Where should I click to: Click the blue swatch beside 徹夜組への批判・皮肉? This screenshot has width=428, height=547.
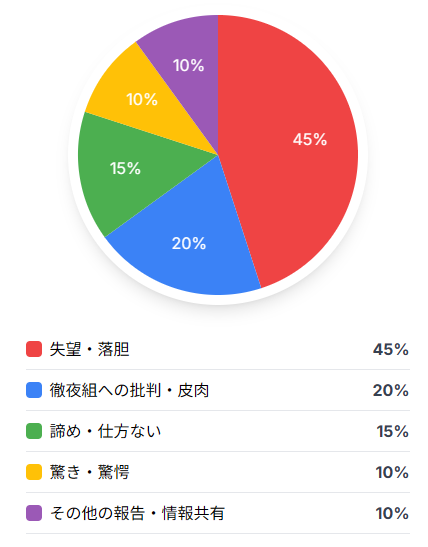[34, 390]
